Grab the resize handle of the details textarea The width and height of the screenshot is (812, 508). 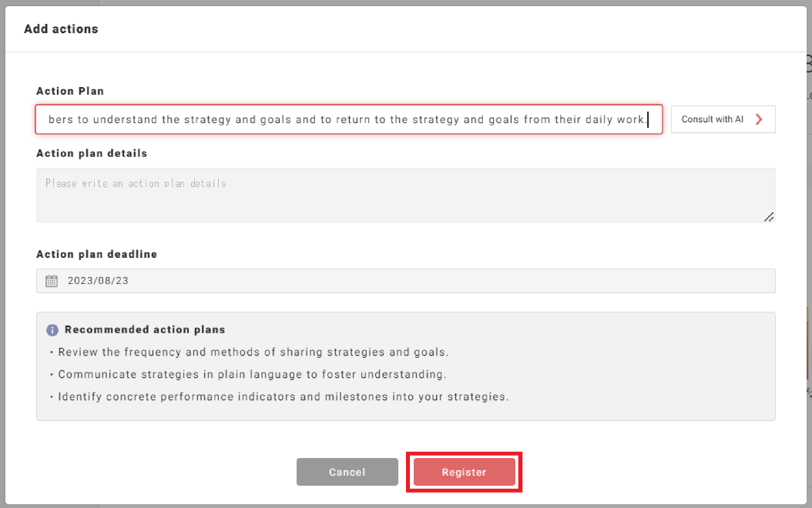[768, 217]
